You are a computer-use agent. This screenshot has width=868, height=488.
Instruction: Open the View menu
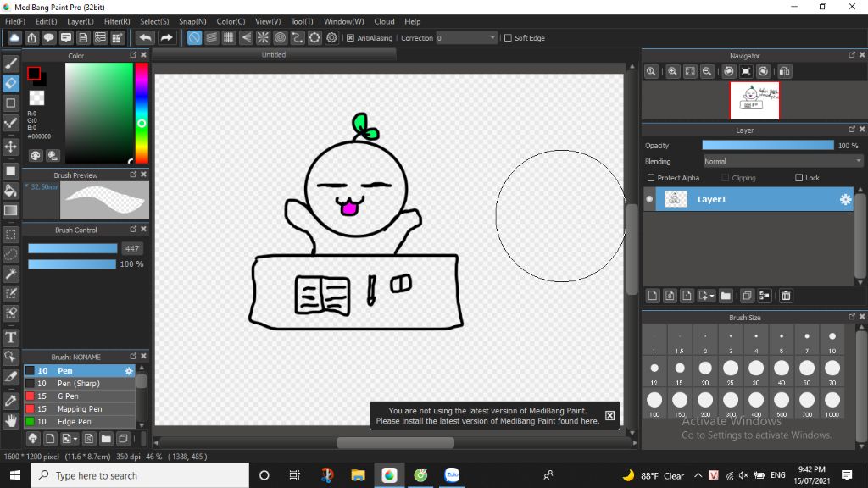click(267, 21)
